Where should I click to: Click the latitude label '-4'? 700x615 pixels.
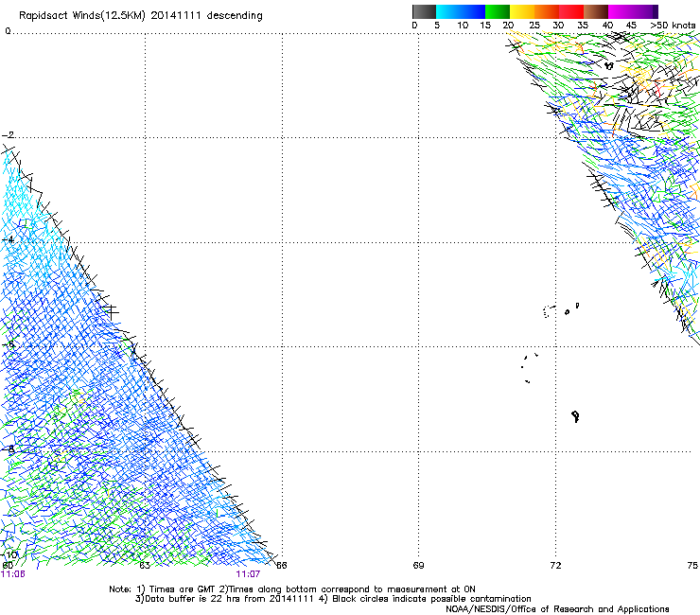(8, 239)
